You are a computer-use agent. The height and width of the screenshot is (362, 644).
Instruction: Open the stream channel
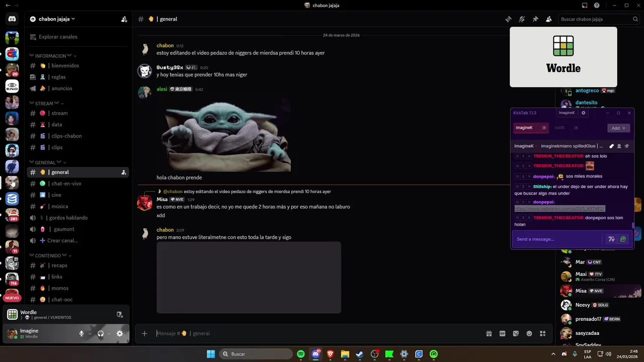coord(77,113)
